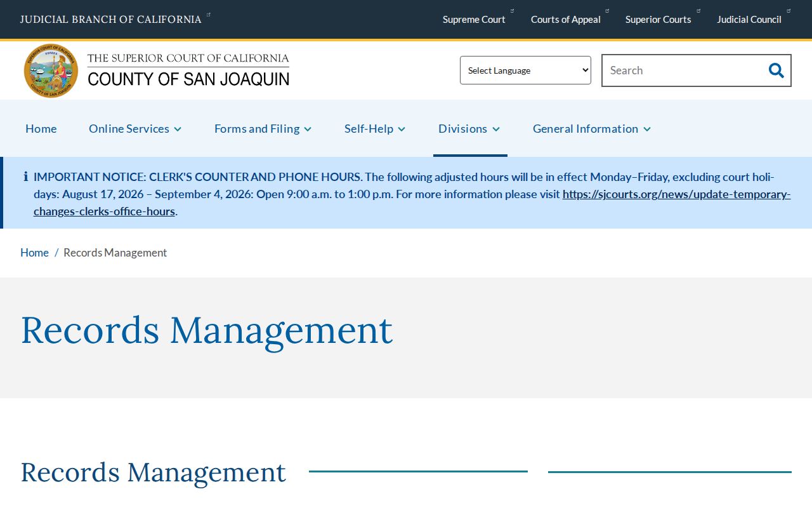Image resolution: width=812 pixels, height=508 pixels.
Task: Click the important notice info icon
Action: [25, 177]
